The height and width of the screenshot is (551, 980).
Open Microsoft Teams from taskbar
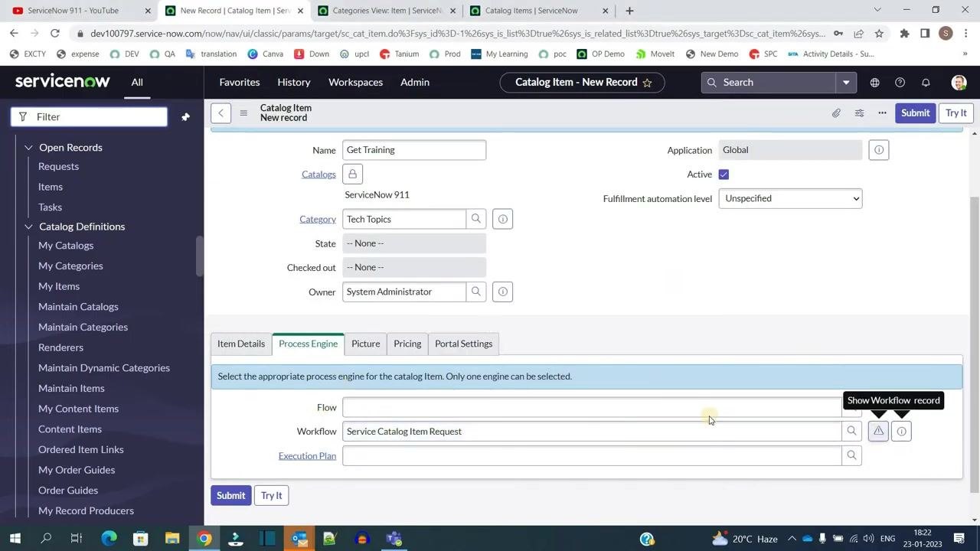394,539
